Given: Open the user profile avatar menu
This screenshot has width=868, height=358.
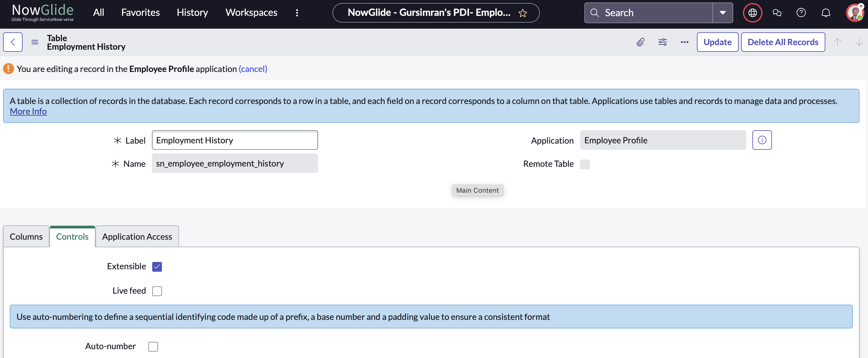Looking at the screenshot, I should pyautogui.click(x=855, y=13).
